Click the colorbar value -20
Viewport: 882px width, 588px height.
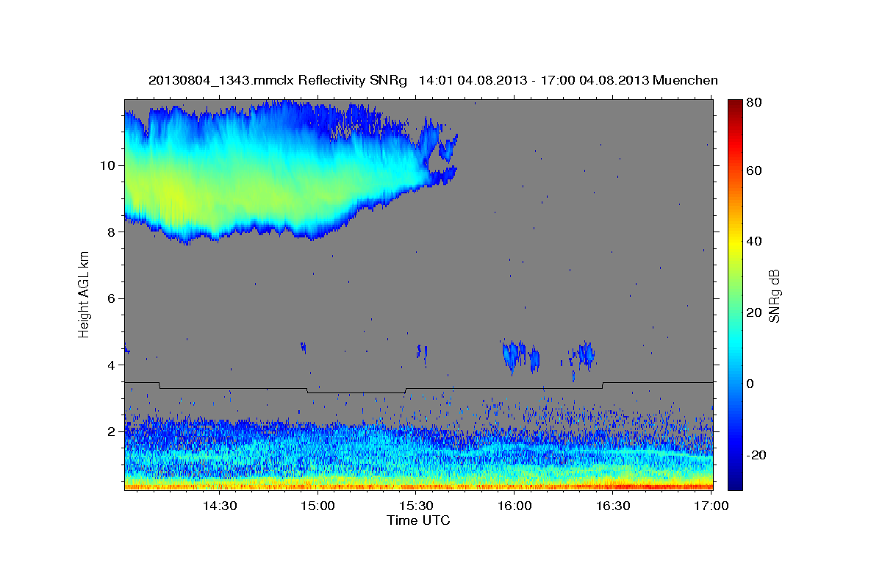point(758,455)
